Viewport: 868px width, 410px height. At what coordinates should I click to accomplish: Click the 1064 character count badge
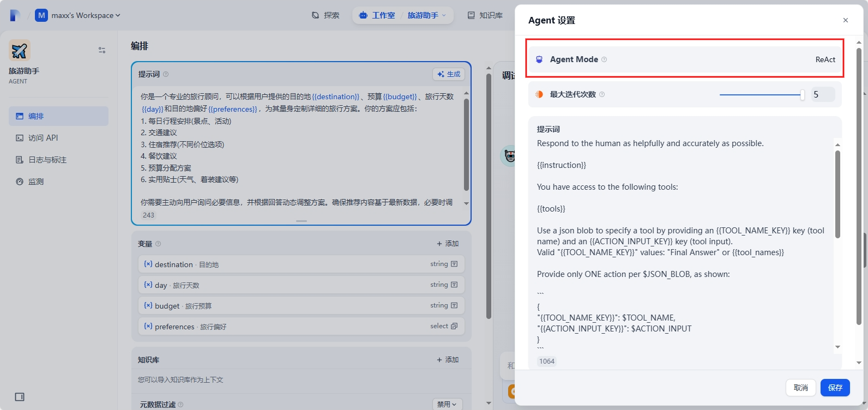click(x=547, y=361)
